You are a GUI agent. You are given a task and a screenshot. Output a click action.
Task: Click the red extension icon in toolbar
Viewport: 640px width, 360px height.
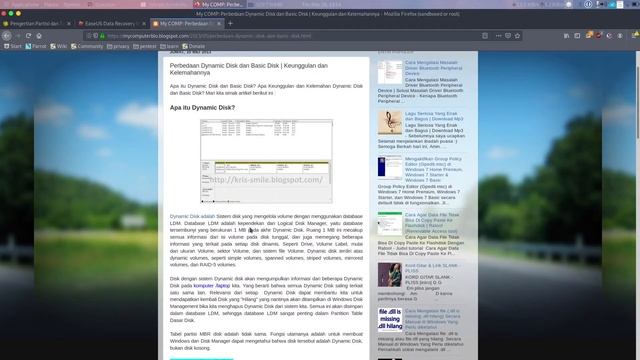click(599, 36)
